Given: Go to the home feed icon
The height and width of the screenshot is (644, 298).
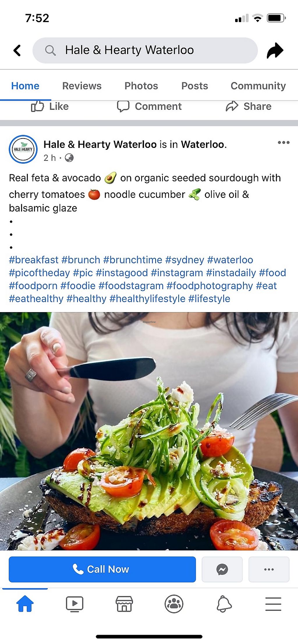Looking at the screenshot, I should click(25, 604).
